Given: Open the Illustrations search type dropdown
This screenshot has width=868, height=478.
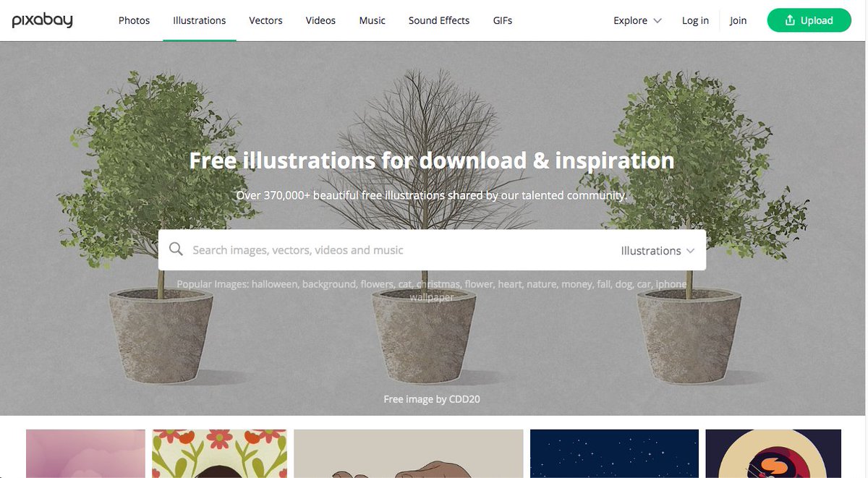Looking at the screenshot, I should pos(658,250).
